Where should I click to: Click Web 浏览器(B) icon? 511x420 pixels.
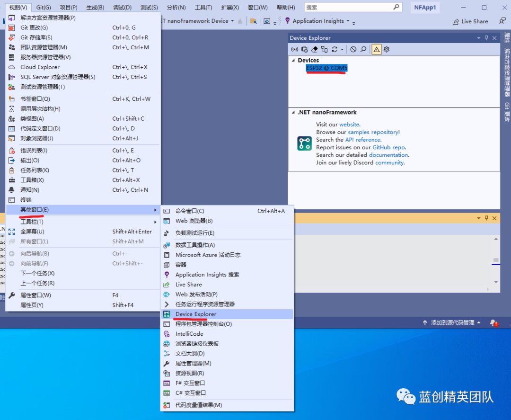[167, 221]
